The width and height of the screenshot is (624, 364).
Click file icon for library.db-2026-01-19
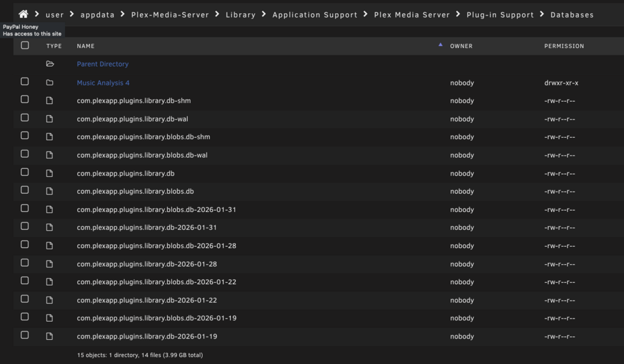pos(49,336)
